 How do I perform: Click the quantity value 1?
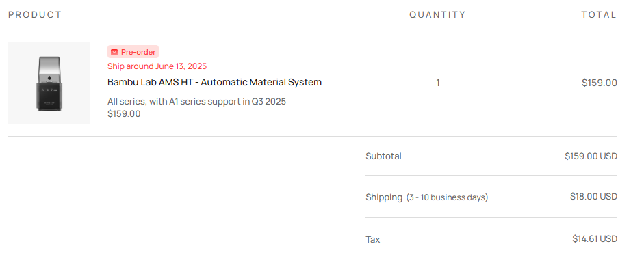pos(438,83)
